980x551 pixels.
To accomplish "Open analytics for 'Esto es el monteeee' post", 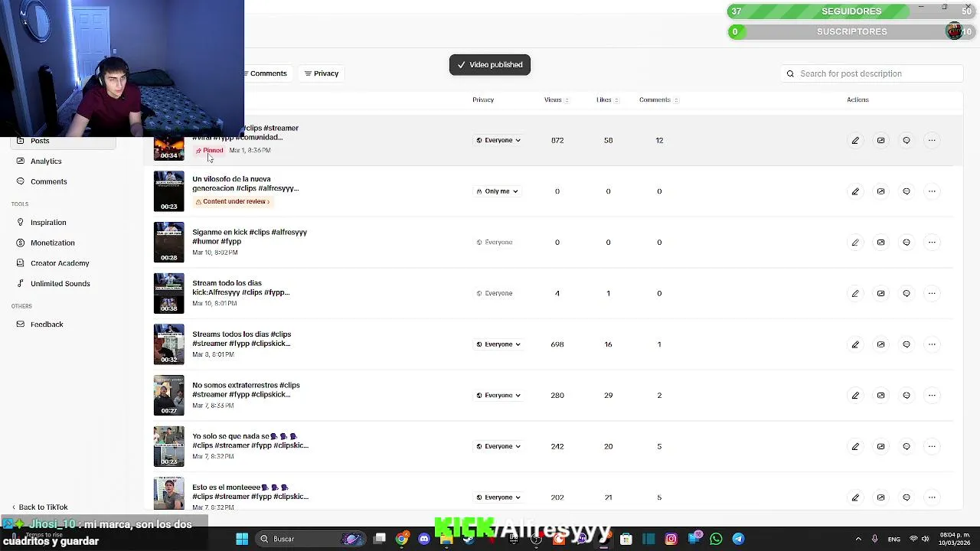I will point(880,497).
